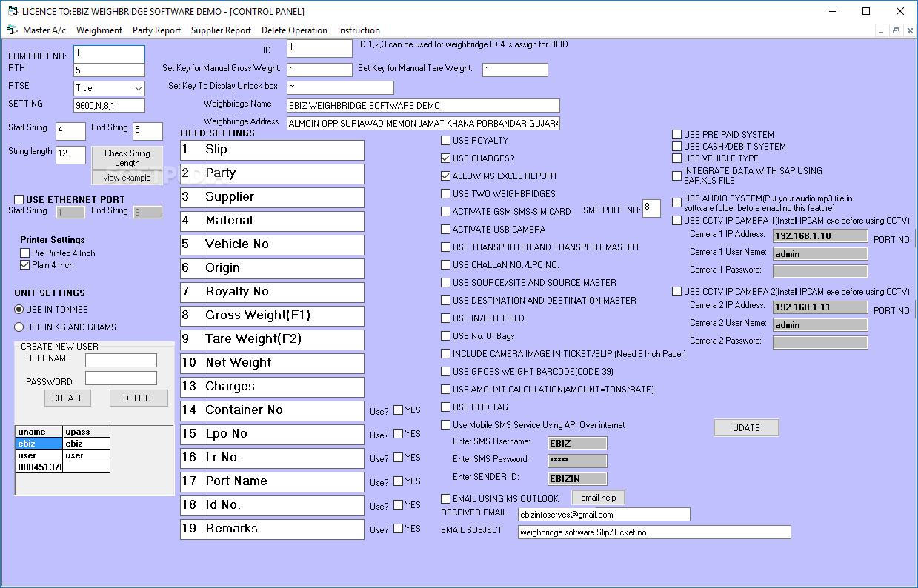Screen dimensions: 918x588
Task: Enable USE AUDIO SYSTEM checkbox
Action: coord(677,203)
